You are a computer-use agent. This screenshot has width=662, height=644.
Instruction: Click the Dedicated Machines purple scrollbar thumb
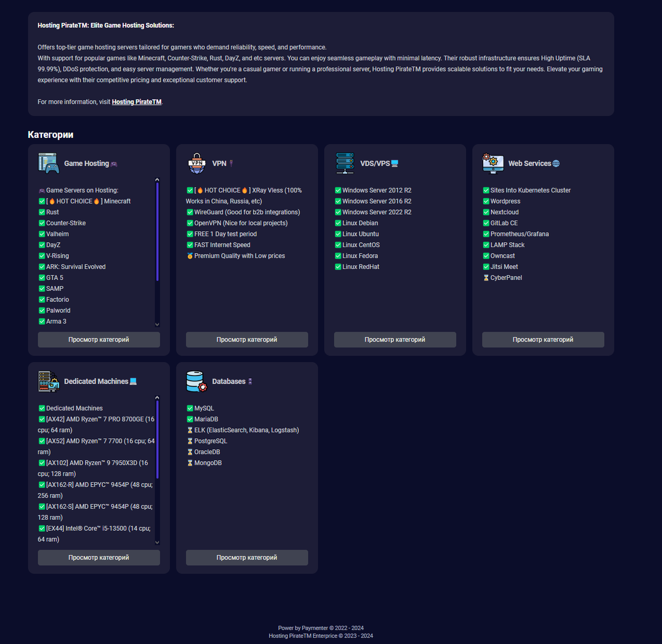[157, 439]
